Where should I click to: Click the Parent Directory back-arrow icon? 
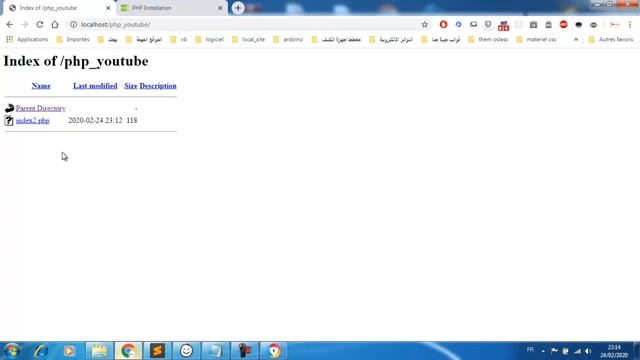9,108
